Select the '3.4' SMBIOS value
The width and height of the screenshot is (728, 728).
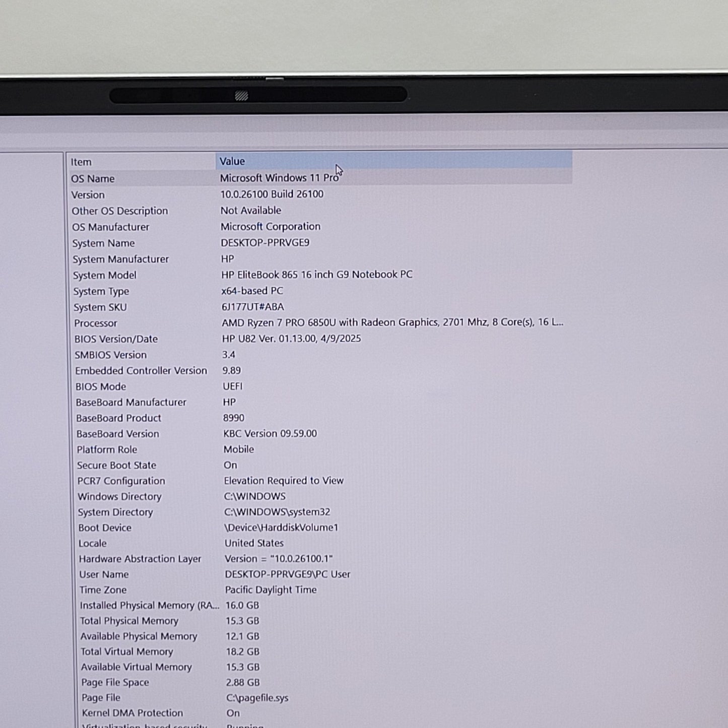(229, 355)
